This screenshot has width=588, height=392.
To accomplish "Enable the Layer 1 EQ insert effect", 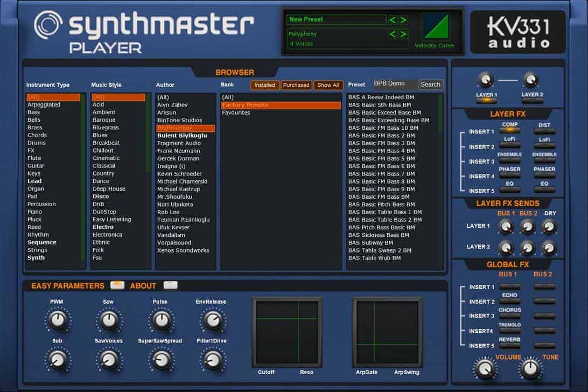I will coord(509,190).
